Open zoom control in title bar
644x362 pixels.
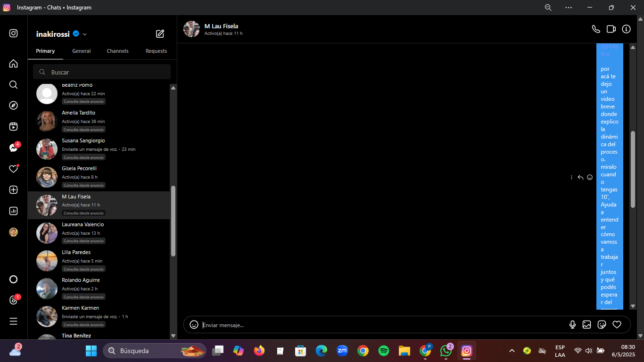[x=548, y=8]
